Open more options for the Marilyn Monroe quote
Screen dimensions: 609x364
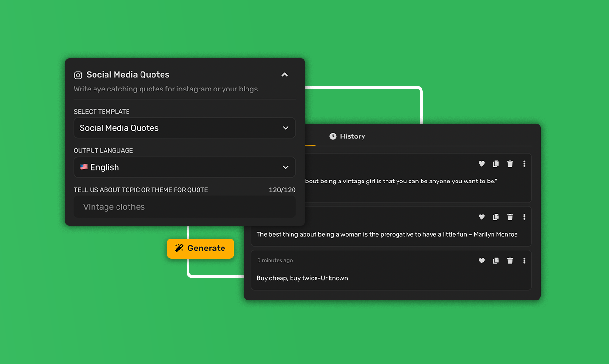pyautogui.click(x=524, y=217)
